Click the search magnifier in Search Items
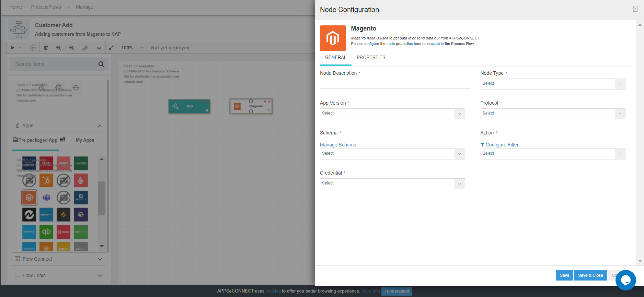 (101, 64)
